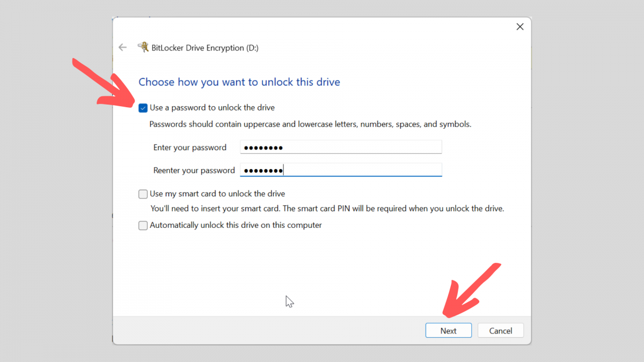This screenshot has height=362, width=644.
Task: Click the heading about choosing how to unlock
Action: tap(239, 82)
